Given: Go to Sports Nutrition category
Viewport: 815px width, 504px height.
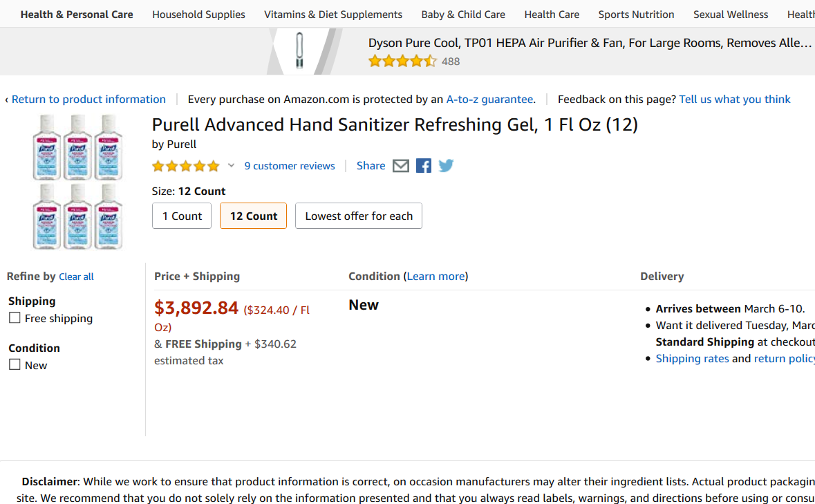Looking at the screenshot, I should pos(636,15).
